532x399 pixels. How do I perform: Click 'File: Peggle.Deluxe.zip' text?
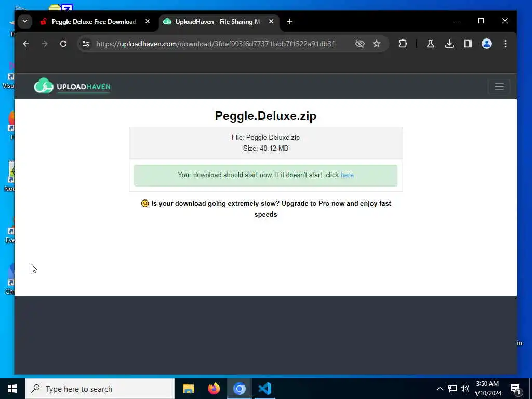point(265,137)
